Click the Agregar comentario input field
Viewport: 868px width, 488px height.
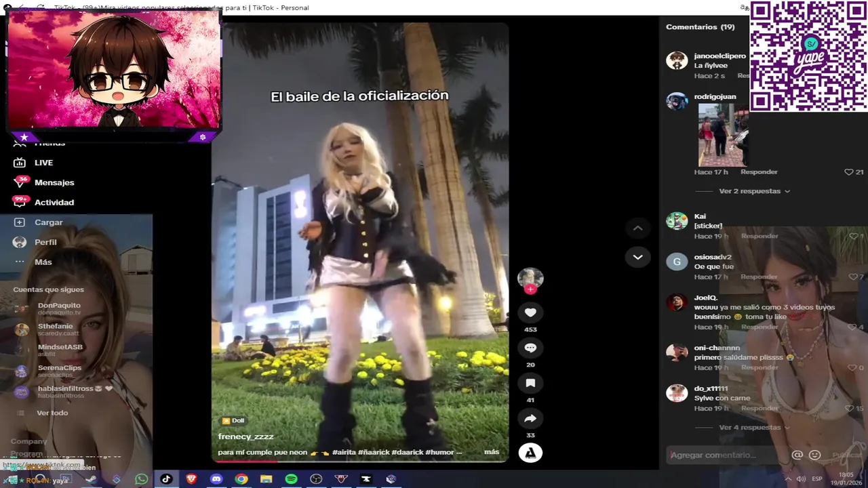726,455
